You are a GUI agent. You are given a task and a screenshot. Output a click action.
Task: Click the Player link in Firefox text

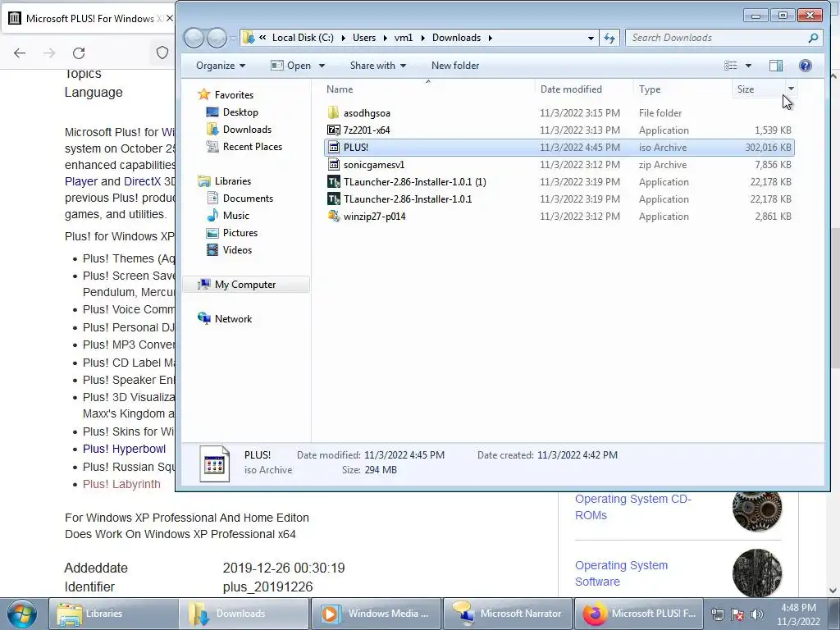tap(81, 181)
